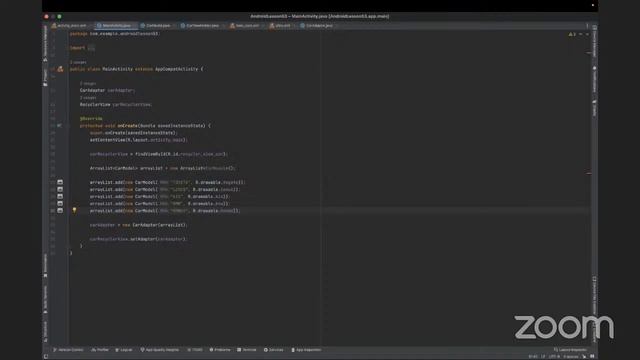The image size is (640, 360).
Task: Click the override gutter icon beside onCreate
Action: click(x=60, y=126)
